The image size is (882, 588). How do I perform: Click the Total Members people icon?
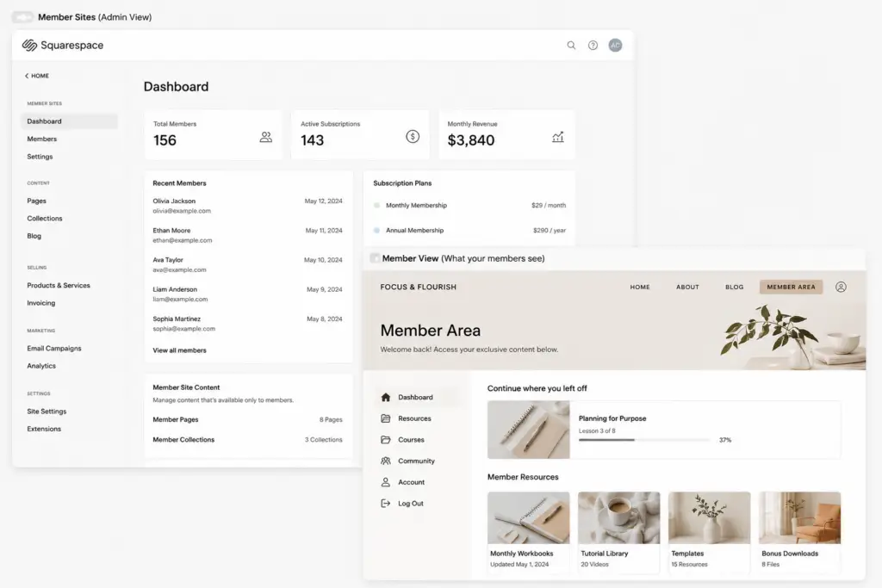tap(265, 137)
